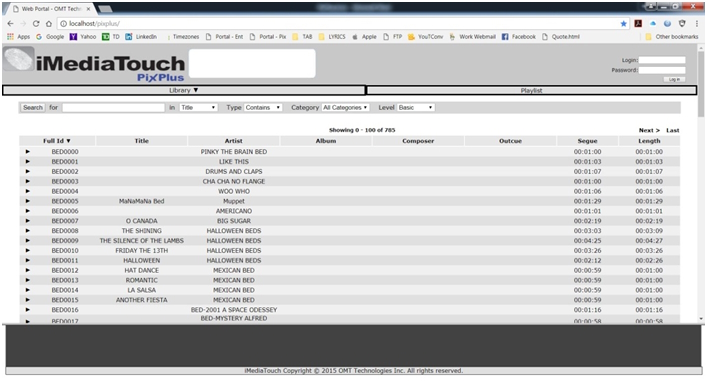Open the search-in Title dropdown
707x381 pixels.
point(198,107)
